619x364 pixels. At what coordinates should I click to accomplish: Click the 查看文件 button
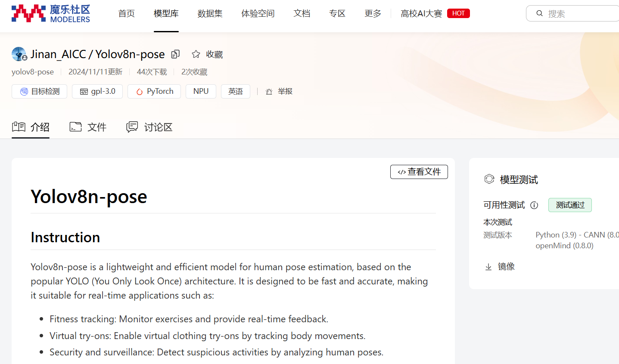418,172
